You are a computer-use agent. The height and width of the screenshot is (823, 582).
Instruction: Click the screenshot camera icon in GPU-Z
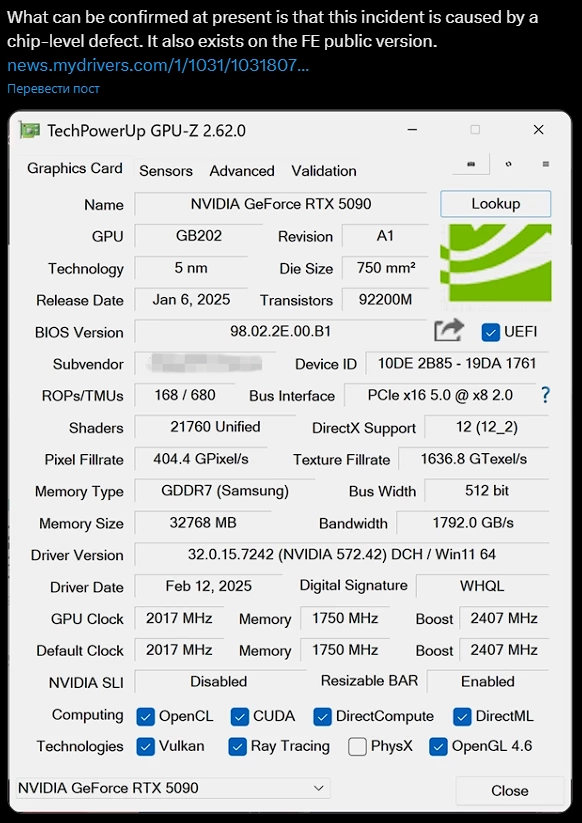point(471,164)
